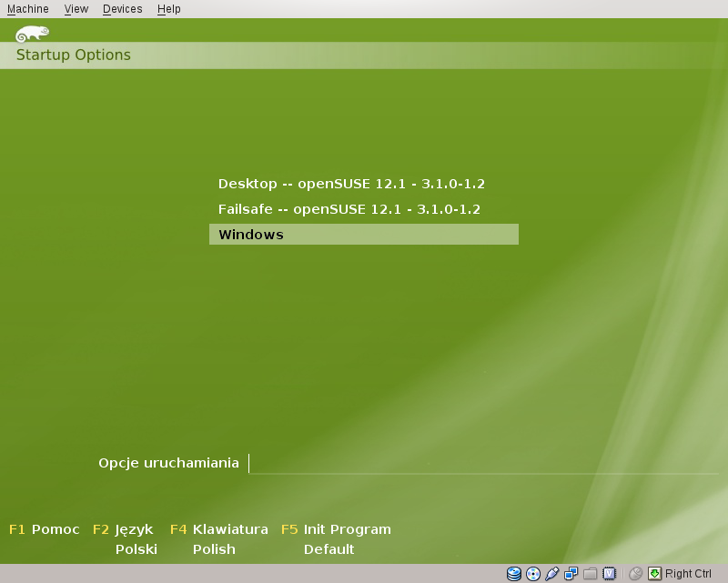The width and height of the screenshot is (728, 583).
Task: Choose the highlighted Windows boot entry
Action: pos(363,235)
